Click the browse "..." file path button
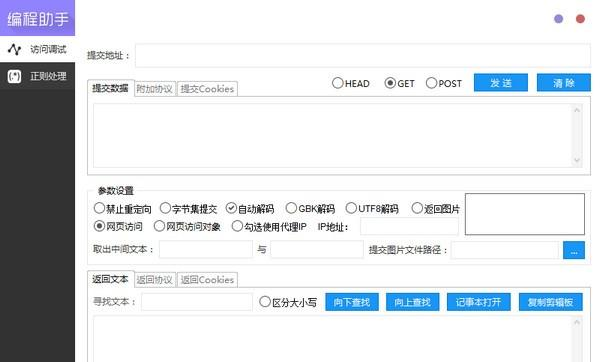 574,250
